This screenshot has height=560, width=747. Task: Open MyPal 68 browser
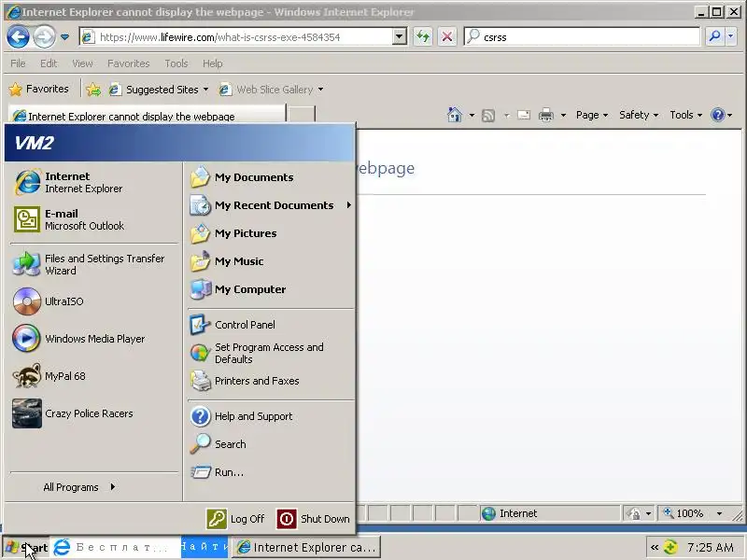point(93,376)
